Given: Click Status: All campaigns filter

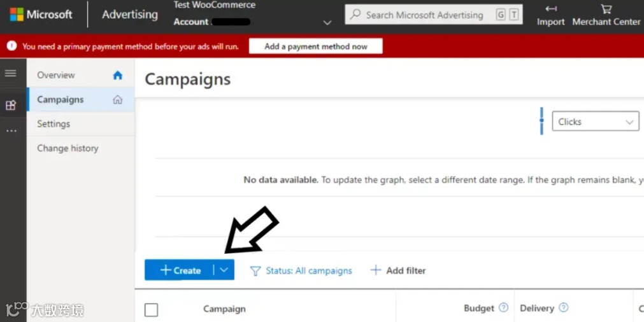Looking at the screenshot, I should tap(301, 270).
